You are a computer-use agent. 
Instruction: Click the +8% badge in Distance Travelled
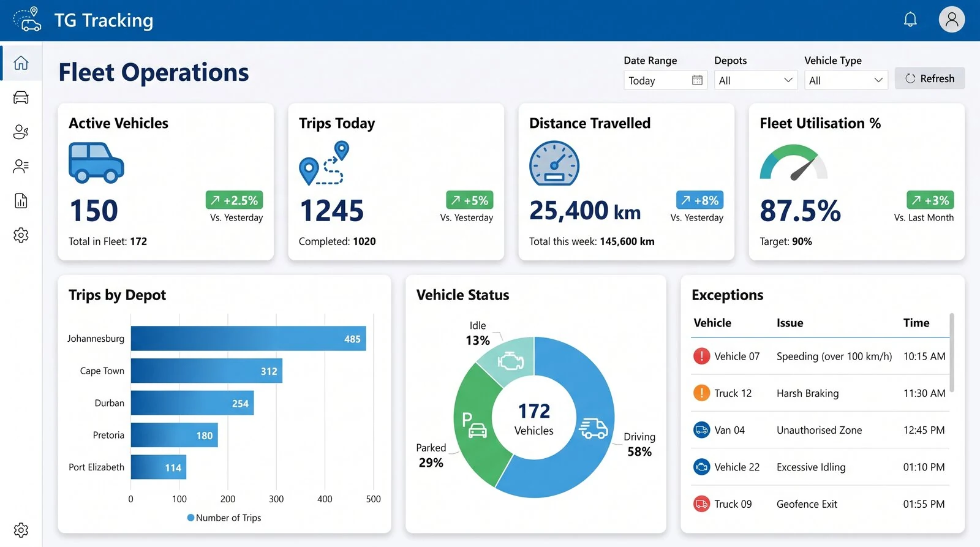[700, 200]
